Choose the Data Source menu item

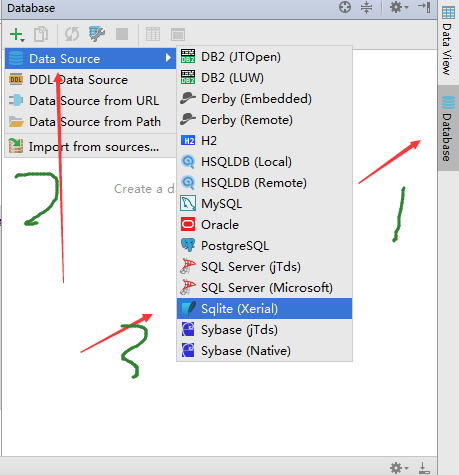click(90, 59)
